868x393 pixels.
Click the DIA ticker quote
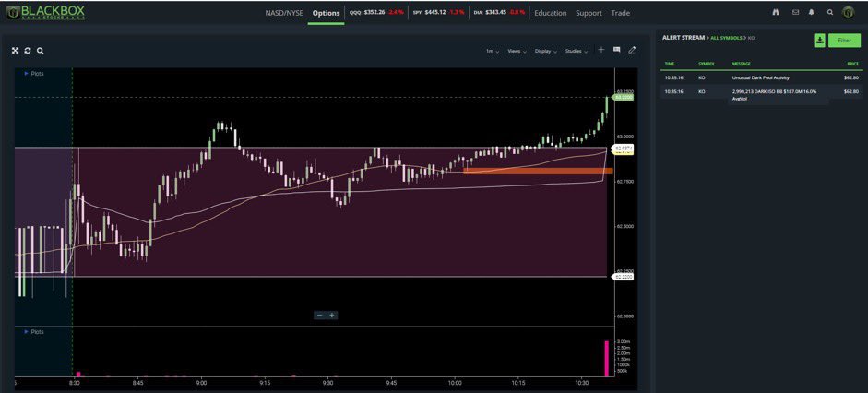[499, 12]
